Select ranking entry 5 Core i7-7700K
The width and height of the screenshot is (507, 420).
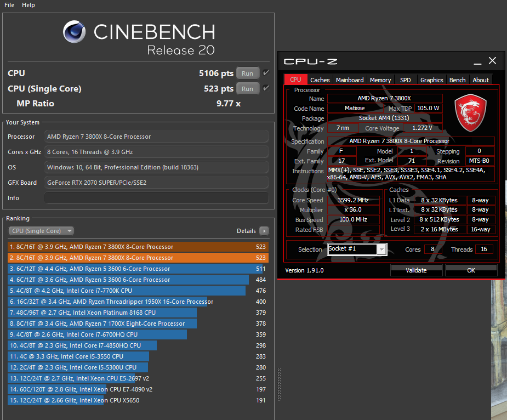pos(138,291)
